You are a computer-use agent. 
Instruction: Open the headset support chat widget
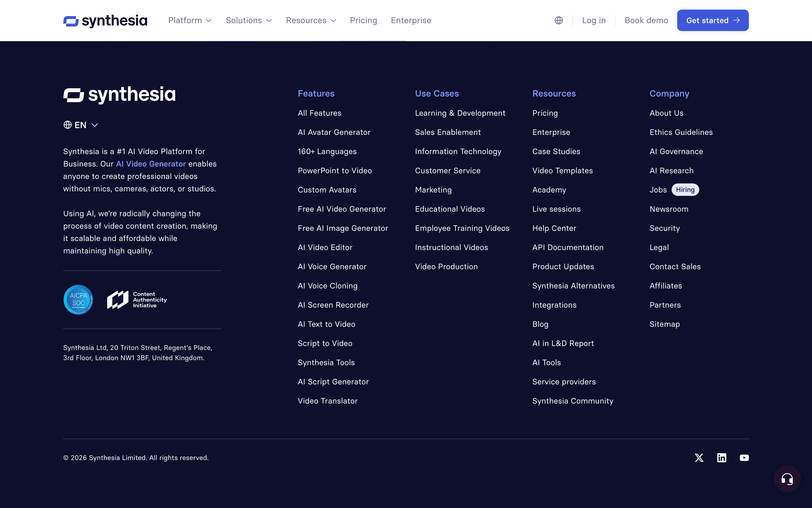pyautogui.click(x=787, y=478)
